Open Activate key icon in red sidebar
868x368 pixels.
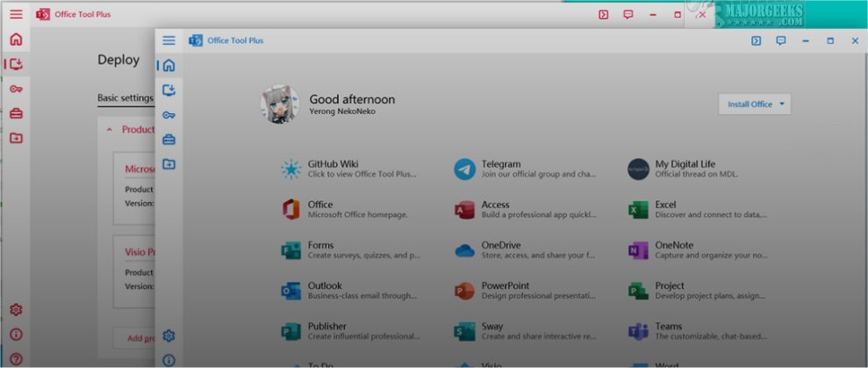[x=16, y=90]
